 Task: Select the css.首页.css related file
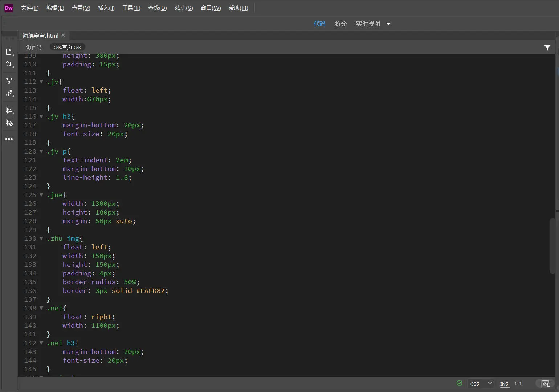tap(67, 47)
